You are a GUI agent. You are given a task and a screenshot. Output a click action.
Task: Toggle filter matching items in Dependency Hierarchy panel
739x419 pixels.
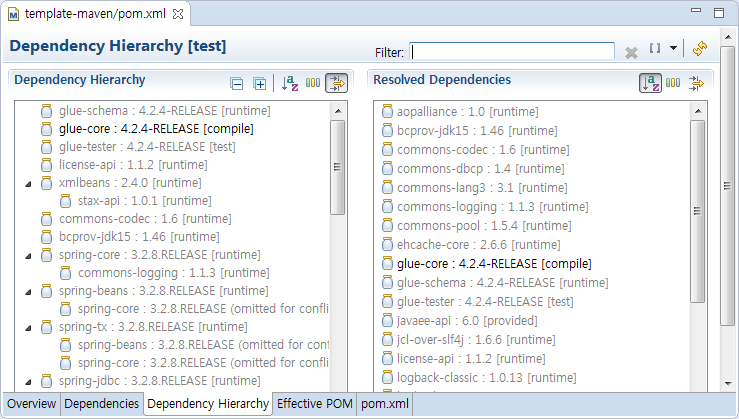point(337,83)
